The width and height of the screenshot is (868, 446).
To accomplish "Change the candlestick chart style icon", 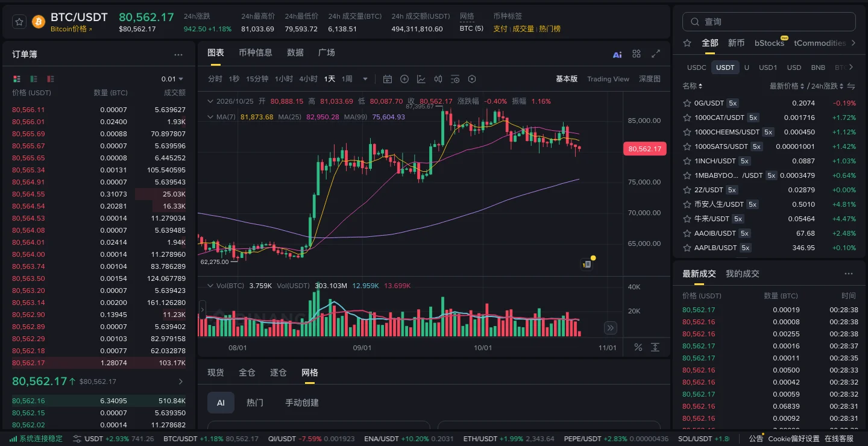I will point(438,79).
